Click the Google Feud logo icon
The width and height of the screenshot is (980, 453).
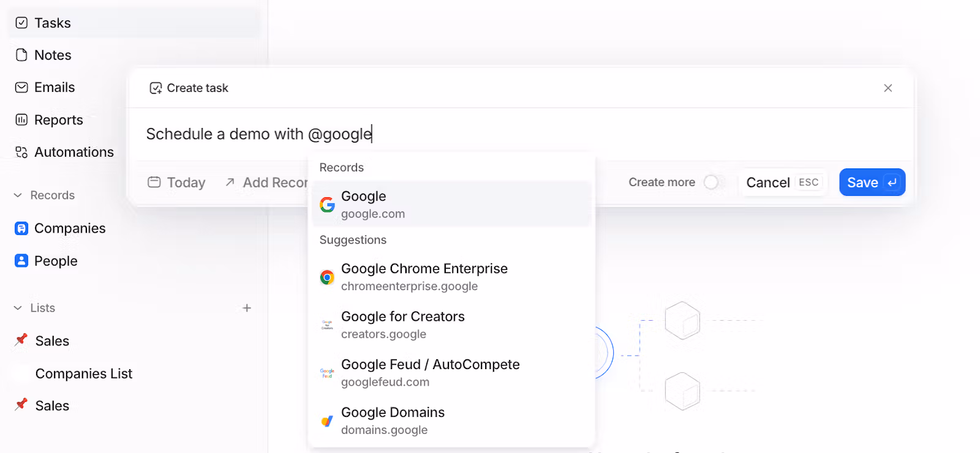[x=327, y=373]
